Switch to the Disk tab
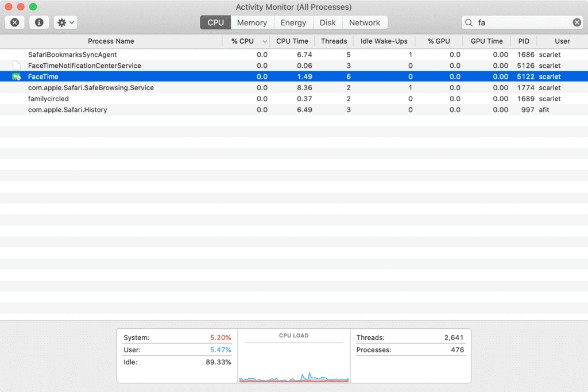The height and width of the screenshot is (392, 588). [x=327, y=22]
